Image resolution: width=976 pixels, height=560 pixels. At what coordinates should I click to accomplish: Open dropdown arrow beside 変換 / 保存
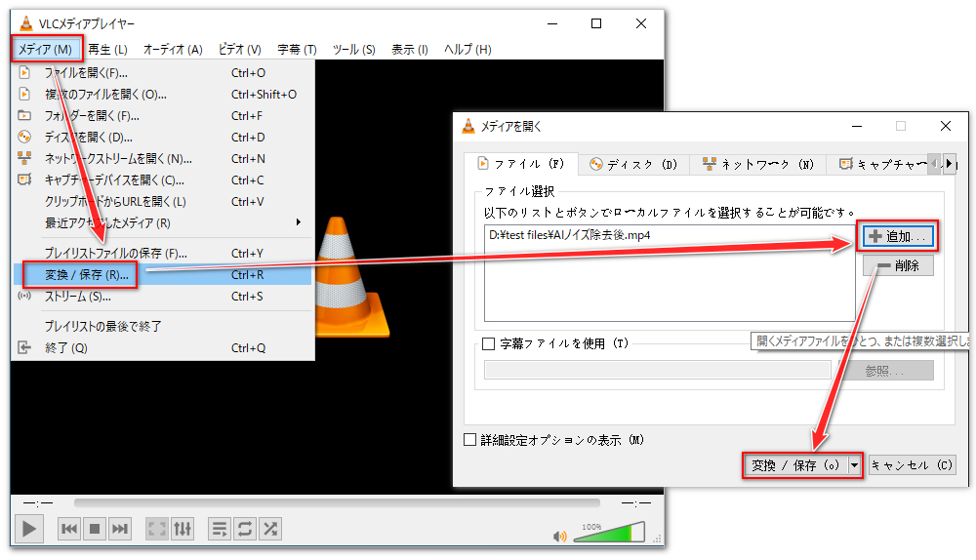click(855, 465)
